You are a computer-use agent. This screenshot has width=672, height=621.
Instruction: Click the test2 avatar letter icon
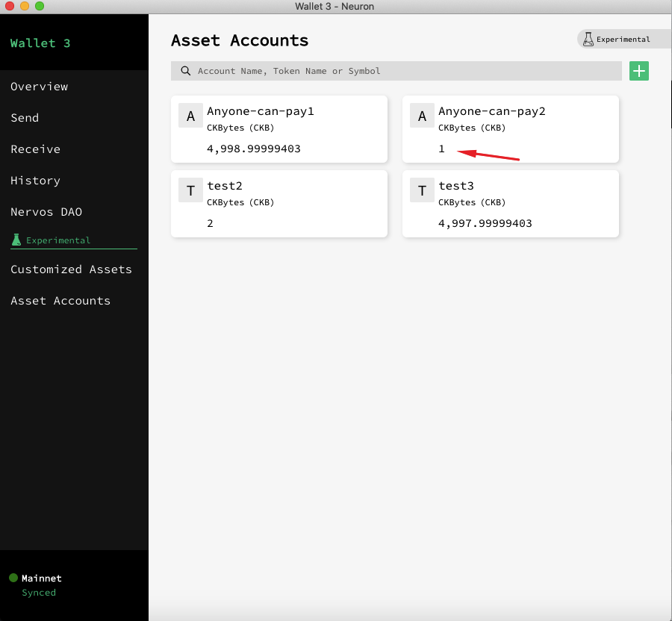coord(190,191)
